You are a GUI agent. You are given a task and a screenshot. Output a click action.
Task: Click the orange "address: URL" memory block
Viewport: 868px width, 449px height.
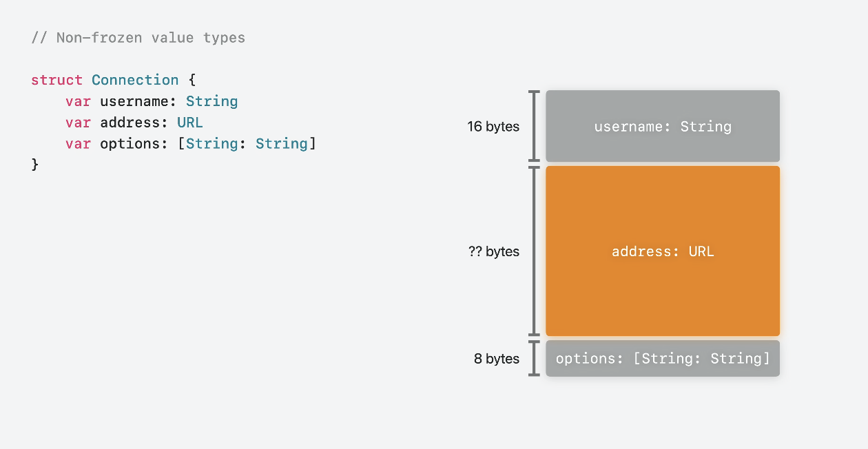tap(663, 251)
